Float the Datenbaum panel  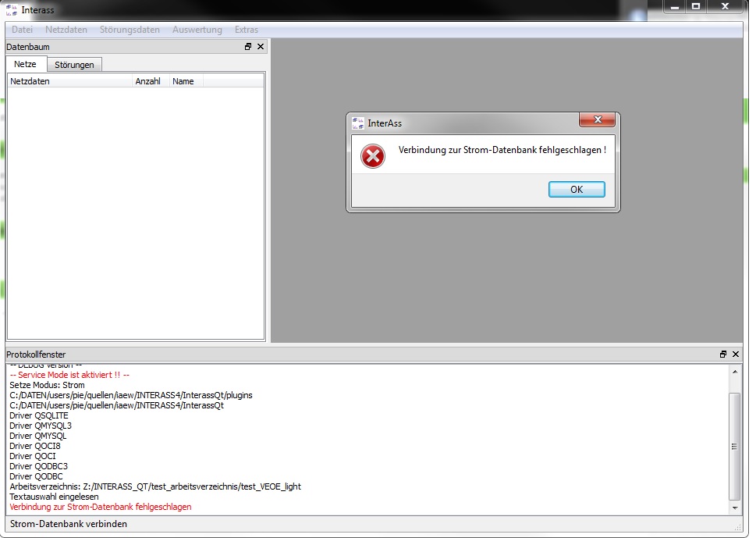coord(248,47)
